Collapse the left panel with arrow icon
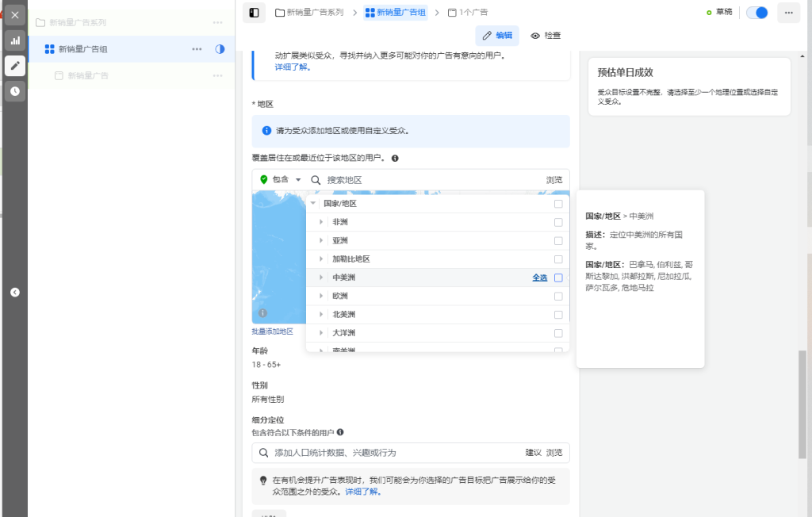Screen dimensions: 812x517 point(15,292)
